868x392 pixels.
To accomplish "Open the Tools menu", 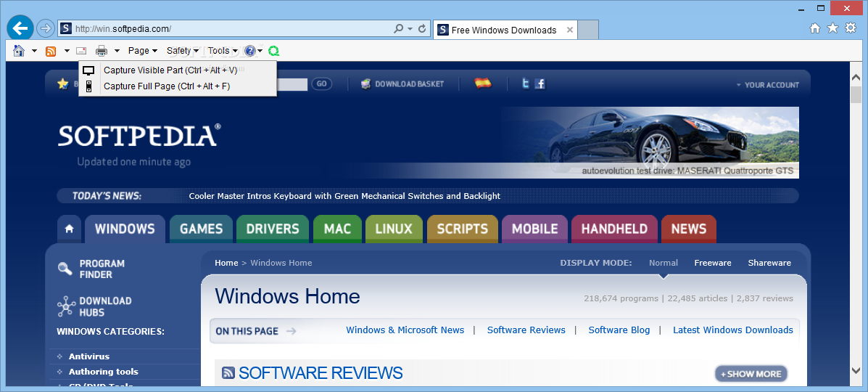I will [x=223, y=51].
